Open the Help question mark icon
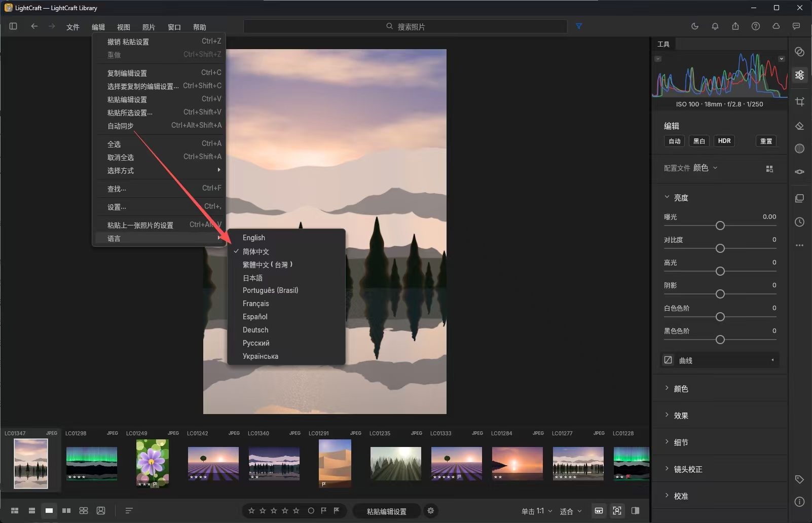 pyautogui.click(x=756, y=26)
